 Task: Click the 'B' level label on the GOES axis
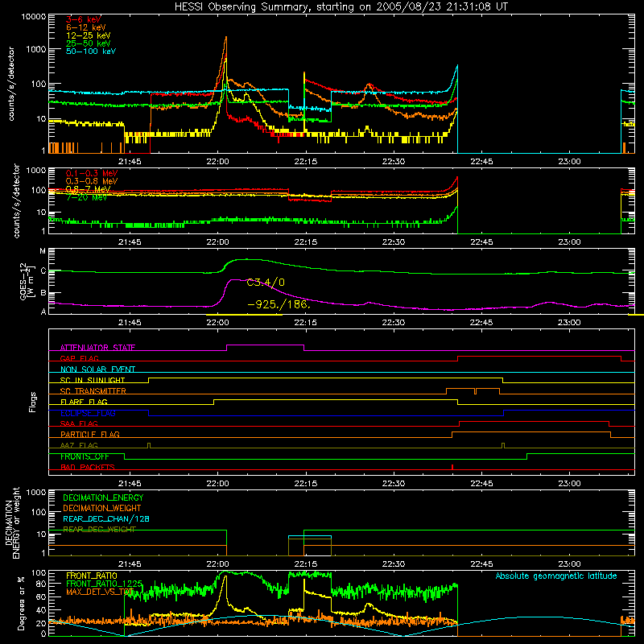43,293
